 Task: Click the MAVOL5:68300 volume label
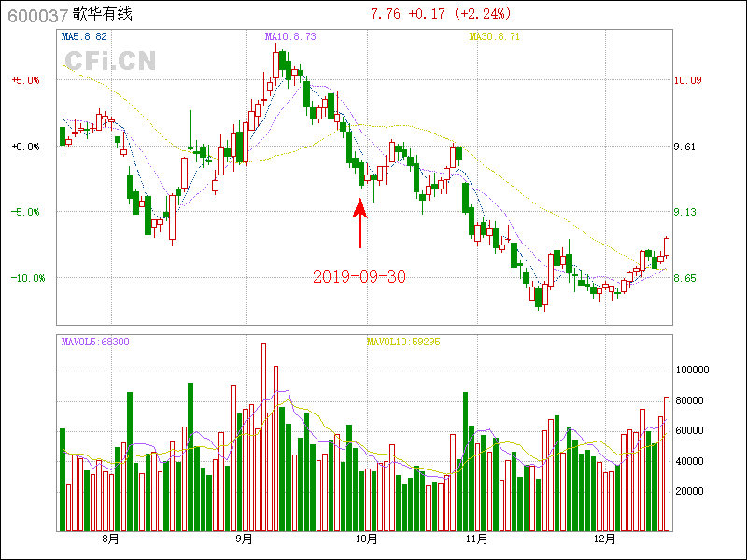tap(95, 342)
